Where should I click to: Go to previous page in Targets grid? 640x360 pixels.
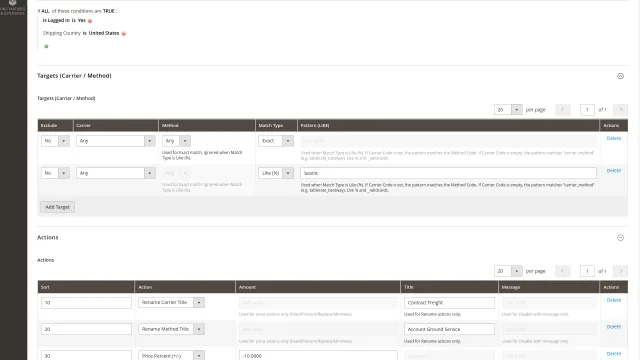click(x=562, y=110)
